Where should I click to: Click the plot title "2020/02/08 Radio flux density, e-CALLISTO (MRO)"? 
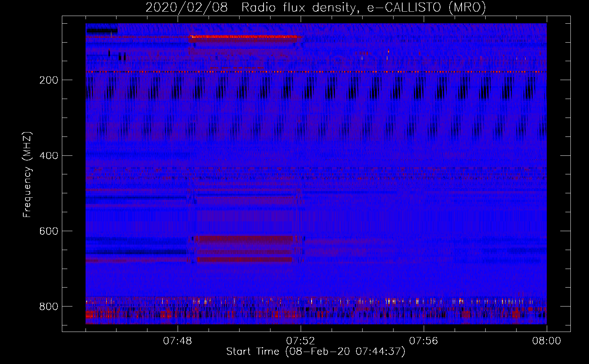point(316,7)
